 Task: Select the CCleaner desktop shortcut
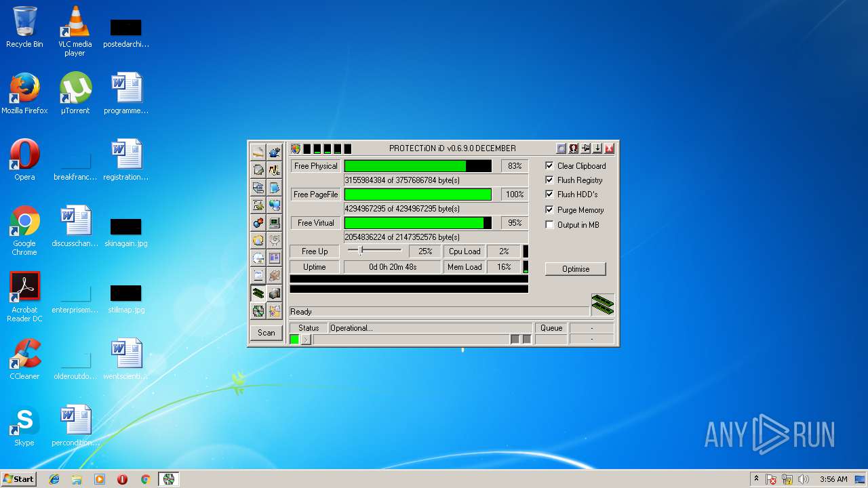click(24, 359)
